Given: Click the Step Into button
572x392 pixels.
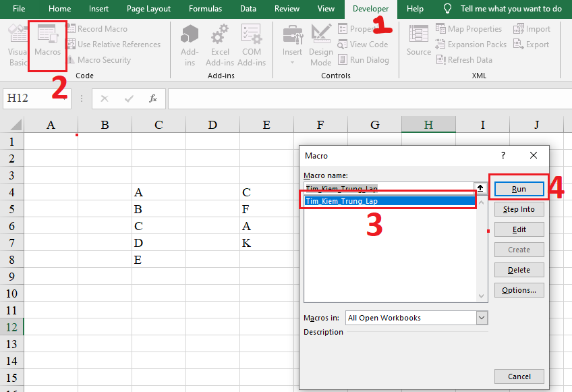Looking at the screenshot, I should point(519,209).
